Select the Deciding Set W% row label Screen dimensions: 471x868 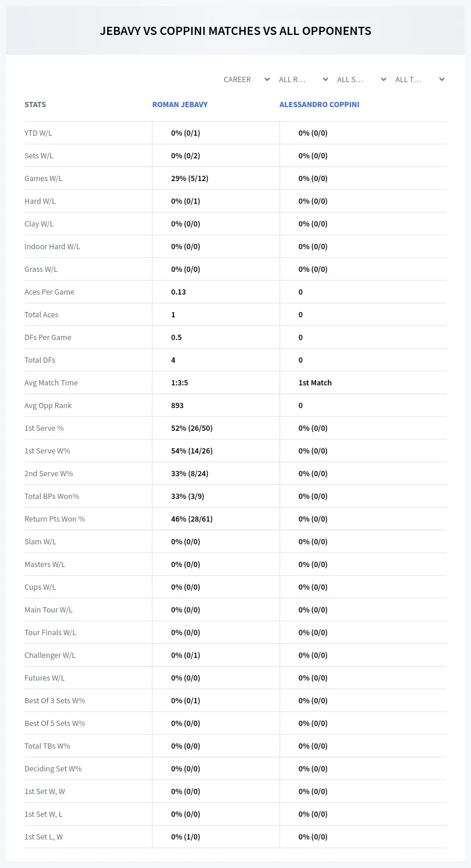pos(53,768)
